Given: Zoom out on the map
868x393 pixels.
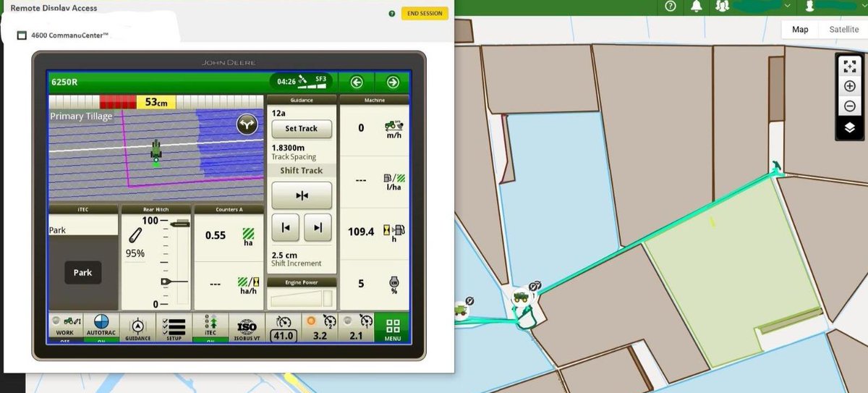Looking at the screenshot, I should pyautogui.click(x=850, y=106).
